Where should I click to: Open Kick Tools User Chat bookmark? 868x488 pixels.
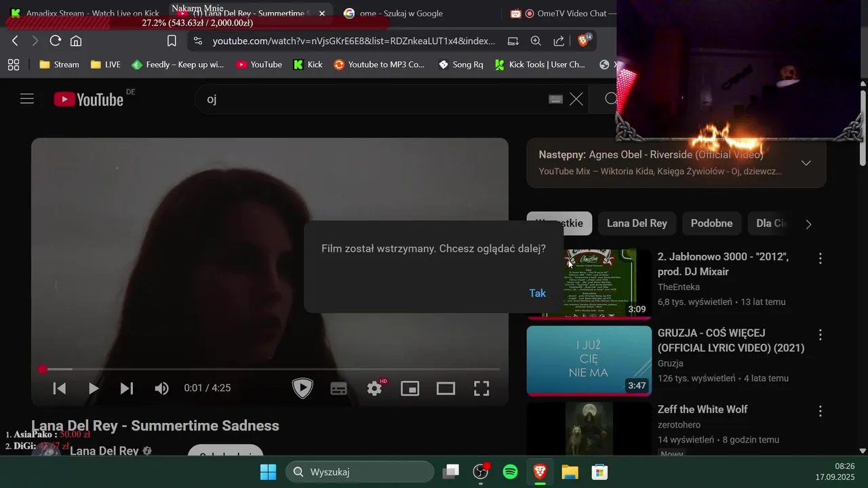tap(540, 64)
